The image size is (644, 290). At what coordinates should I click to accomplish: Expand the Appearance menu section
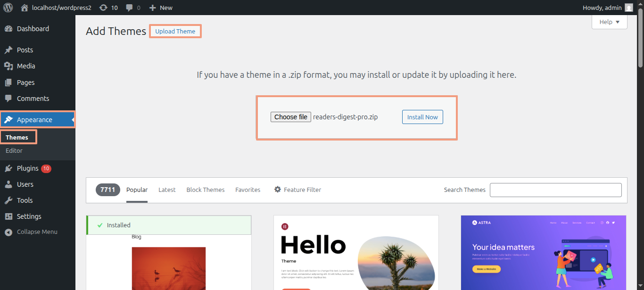34,120
